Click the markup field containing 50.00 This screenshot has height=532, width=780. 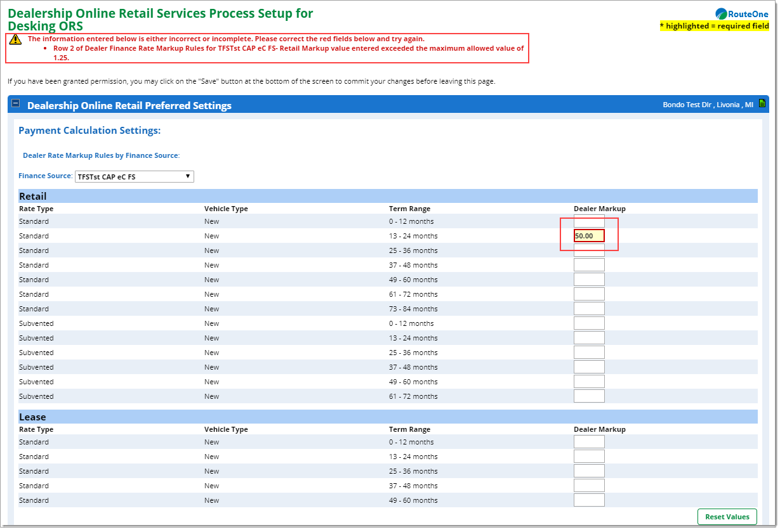coord(589,236)
